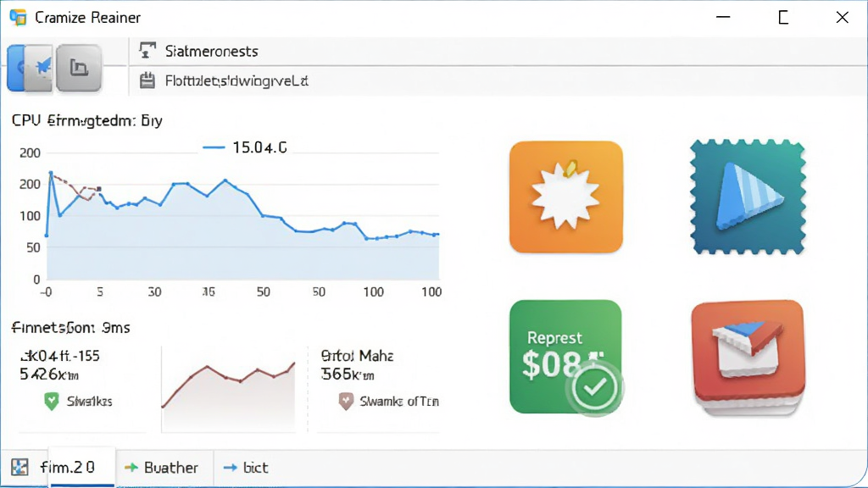Click the presentation screen icon beside Siatmeronests

(x=147, y=51)
